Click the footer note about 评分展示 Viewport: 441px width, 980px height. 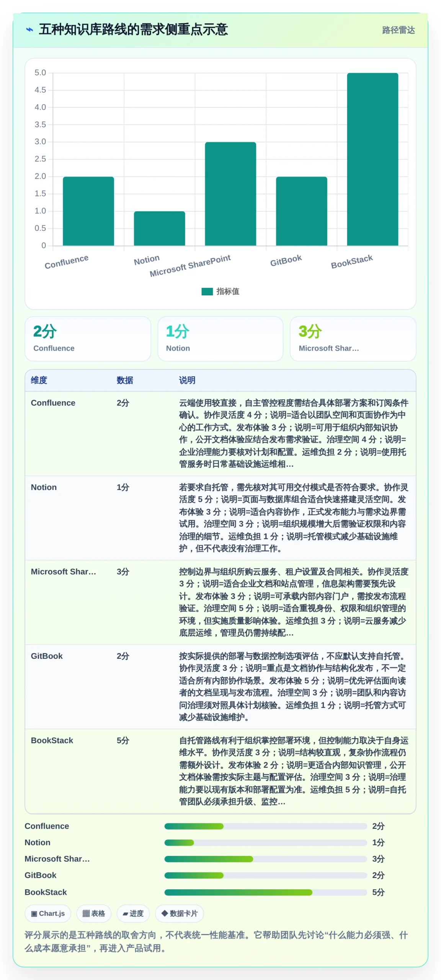tap(216, 941)
